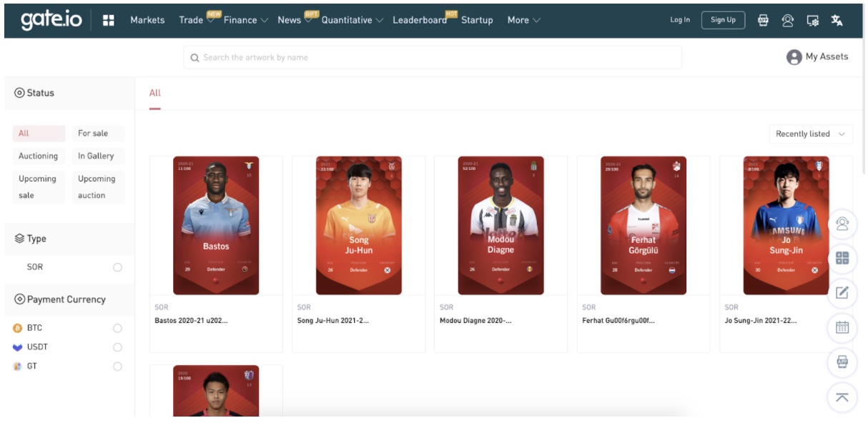This screenshot has width=868, height=423.
Task: Open the grid apps menu icon
Action: [109, 20]
